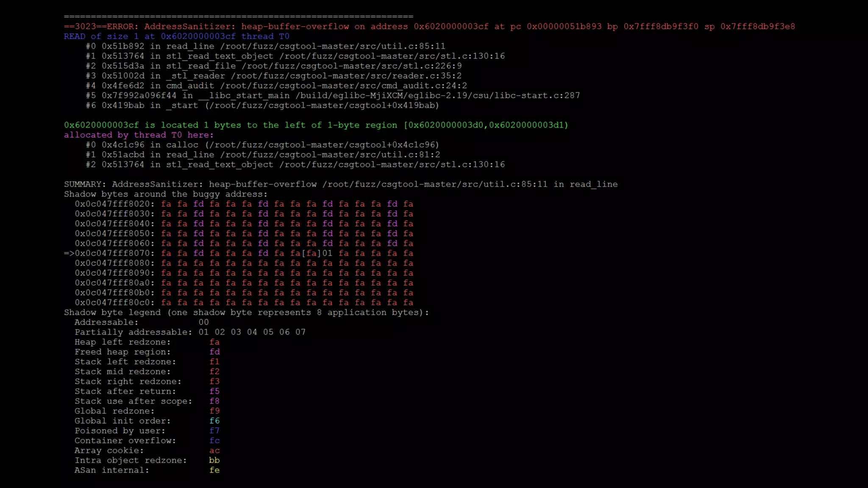Click frame #3 _stl_reader reader.c:35:2
This screenshot has height=488, width=868.
point(274,76)
